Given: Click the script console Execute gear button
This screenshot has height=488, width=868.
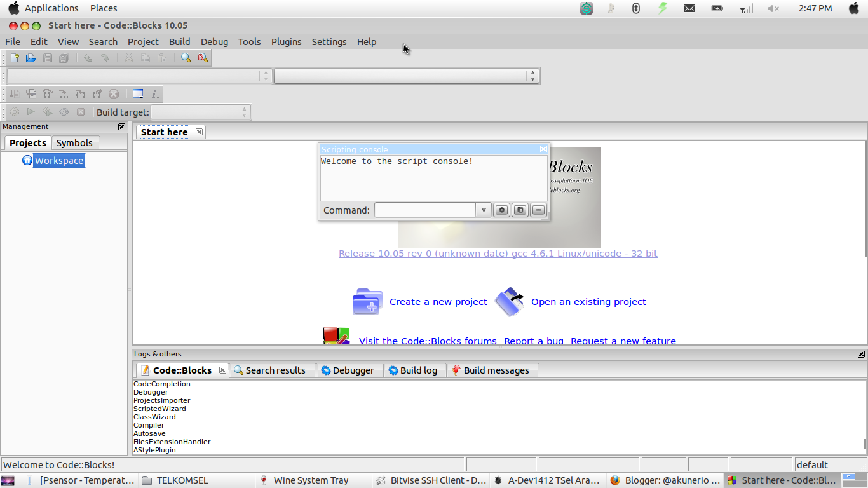Looking at the screenshot, I should [x=502, y=210].
